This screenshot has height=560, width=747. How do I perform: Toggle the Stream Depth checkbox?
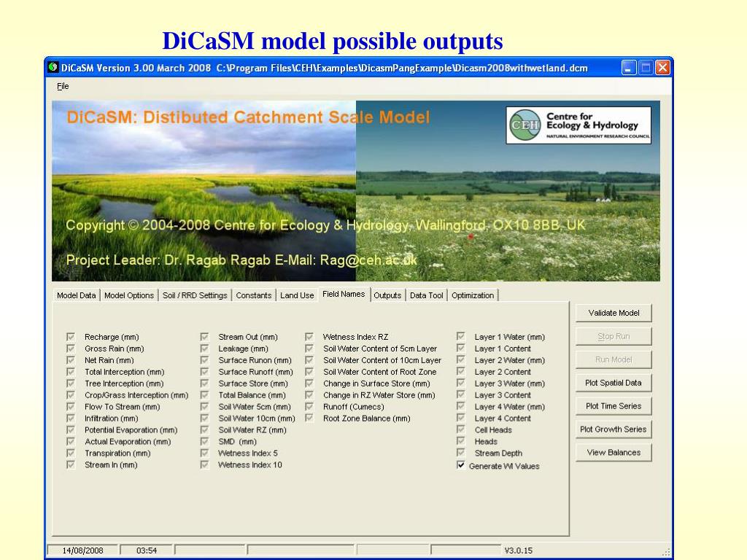click(x=461, y=452)
